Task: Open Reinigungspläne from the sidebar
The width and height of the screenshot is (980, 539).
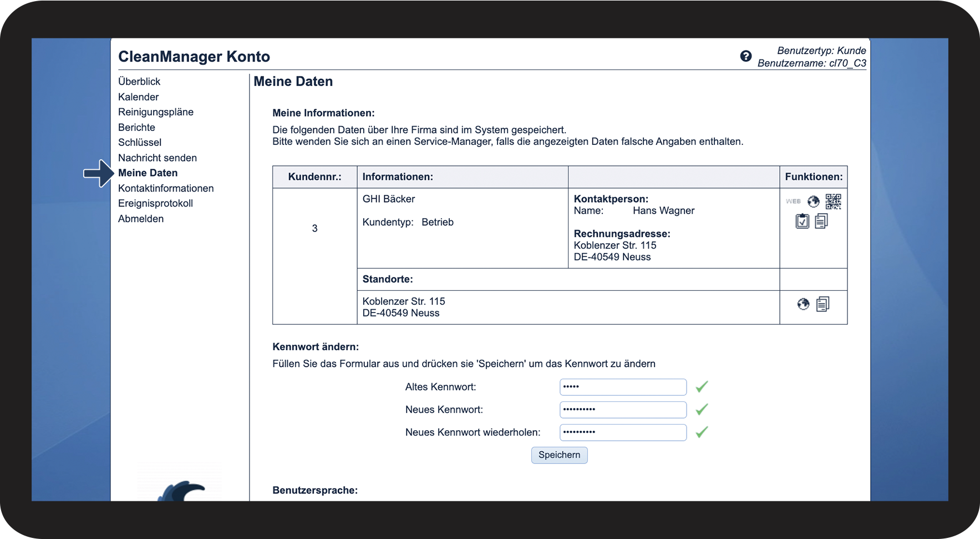Action: [x=156, y=112]
